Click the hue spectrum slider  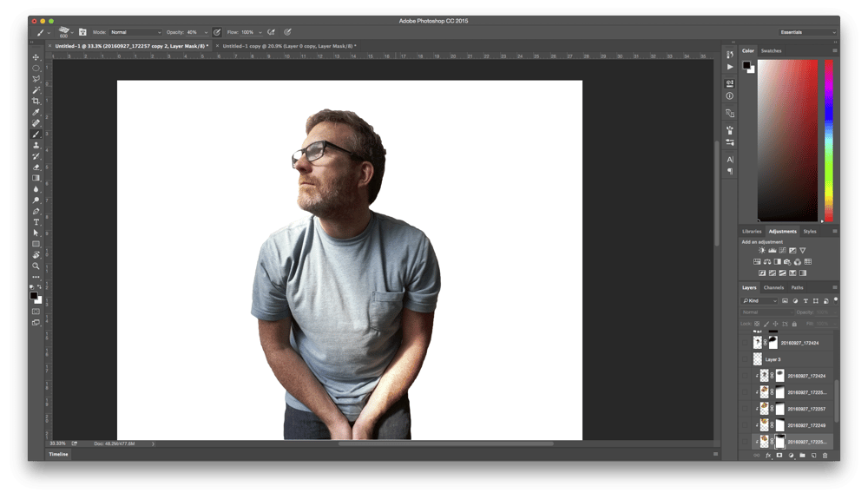pyautogui.click(x=829, y=141)
